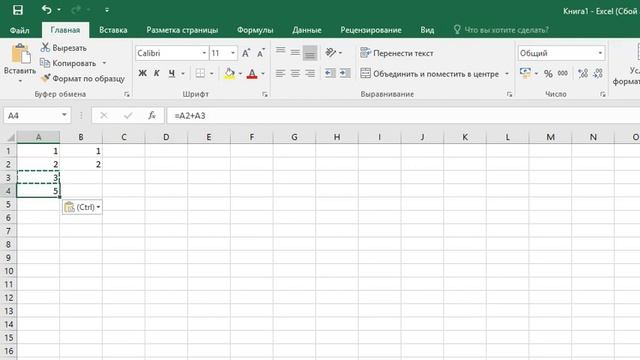
Task: Click Вырезать (cut) button
Action: click(x=64, y=48)
